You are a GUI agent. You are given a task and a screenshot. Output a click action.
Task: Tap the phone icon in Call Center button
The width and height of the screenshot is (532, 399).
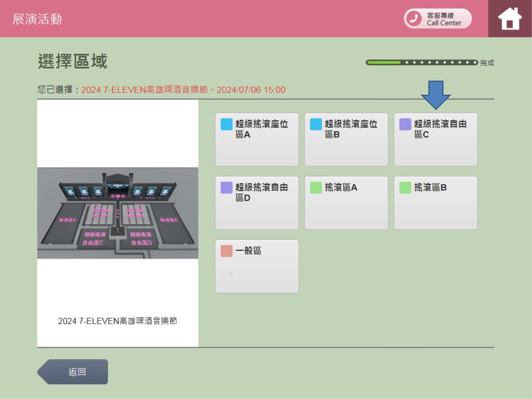point(414,19)
